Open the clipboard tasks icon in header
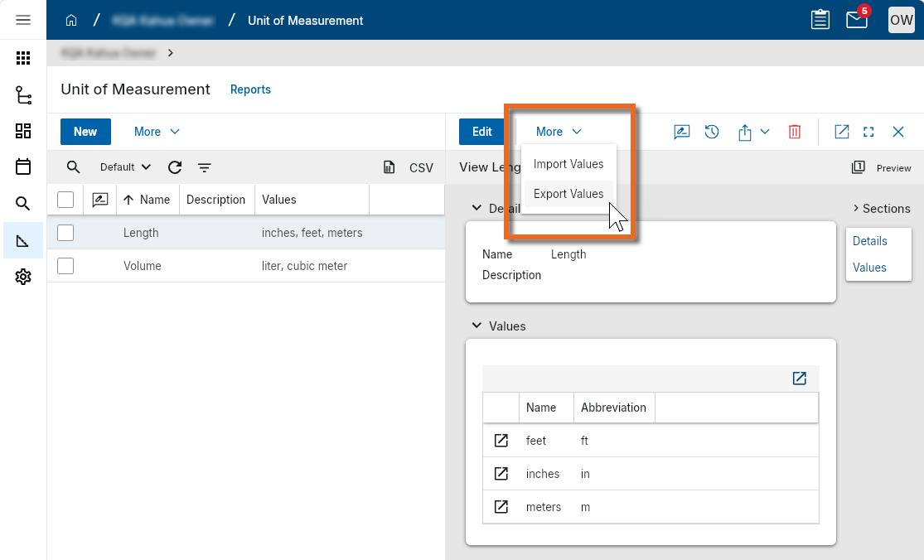This screenshot has height=560, width=924. pos(820,20)
